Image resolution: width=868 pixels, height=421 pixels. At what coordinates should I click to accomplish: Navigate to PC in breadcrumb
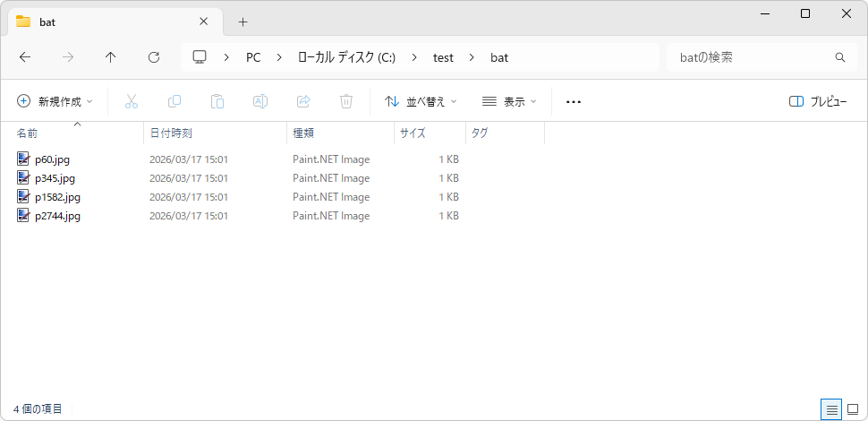coord(253,57)
